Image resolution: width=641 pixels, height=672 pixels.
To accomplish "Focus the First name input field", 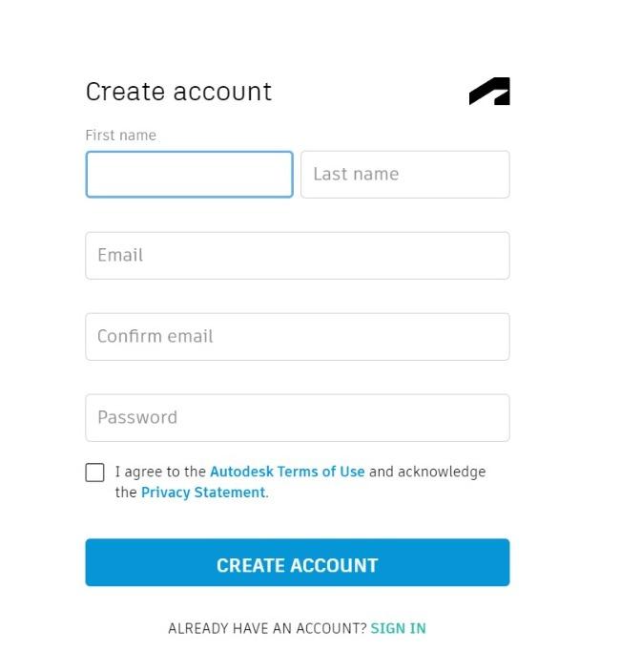I will pos(189,175).
